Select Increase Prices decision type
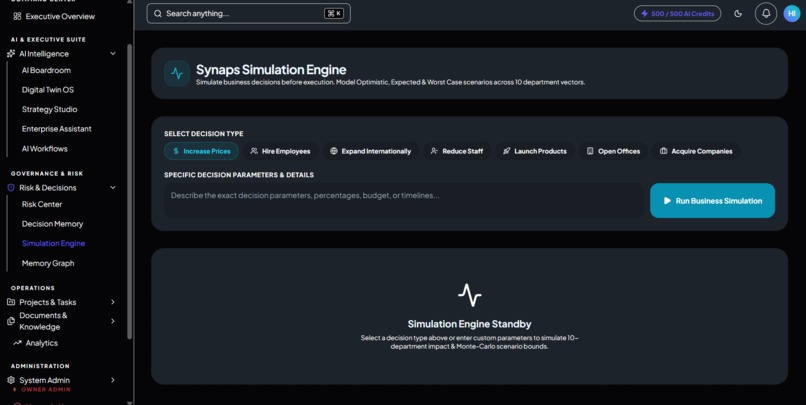This screenshot has width=806, height=405. coord(202,151)
